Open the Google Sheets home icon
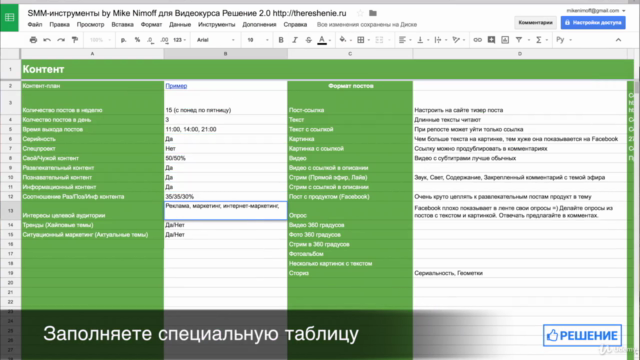Image resolution: width=640 pixels, height=360 pixels. coord(9,18)
